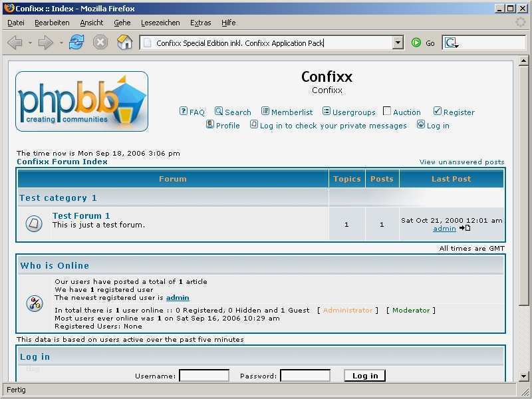532x399 pixels.
Task: Click the Google search box field
Action: (484, 43)
